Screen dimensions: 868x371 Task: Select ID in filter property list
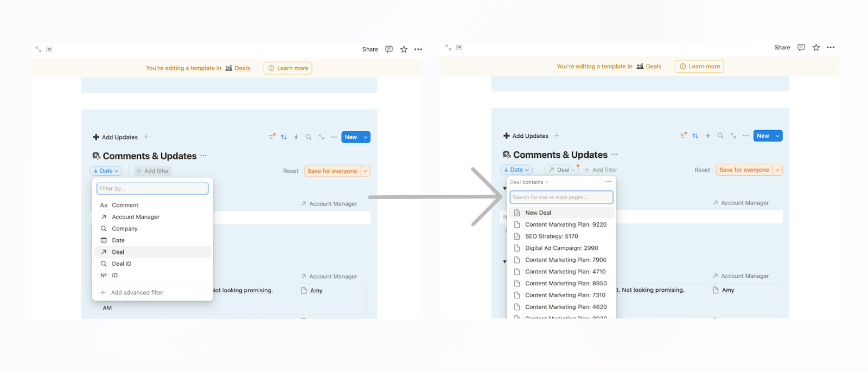point(152,276)
